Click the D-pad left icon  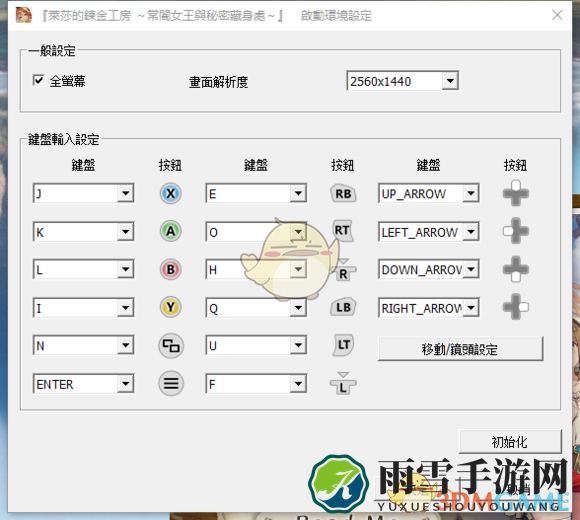[x=516, y=231]
